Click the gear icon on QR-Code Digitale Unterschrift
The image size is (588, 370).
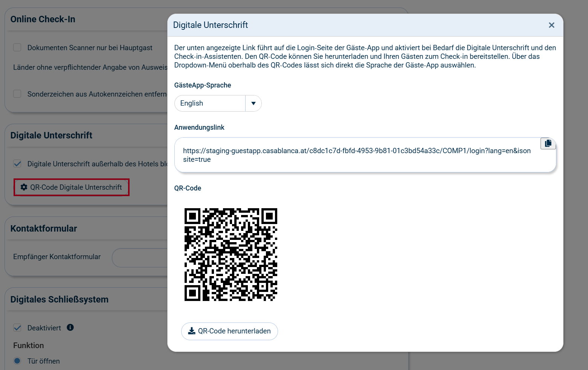pyautogui.click(x=23, y=187)
